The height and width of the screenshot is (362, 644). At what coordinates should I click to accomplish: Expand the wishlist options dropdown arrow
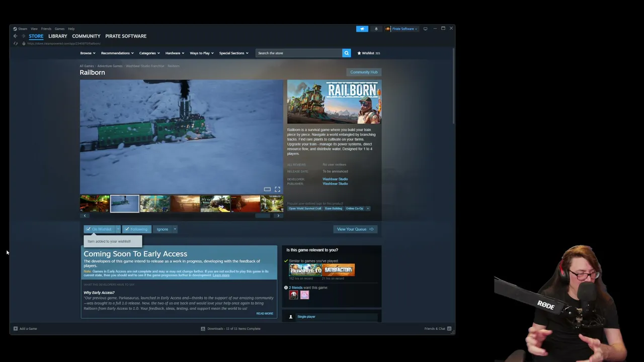[x=118, y=229]
